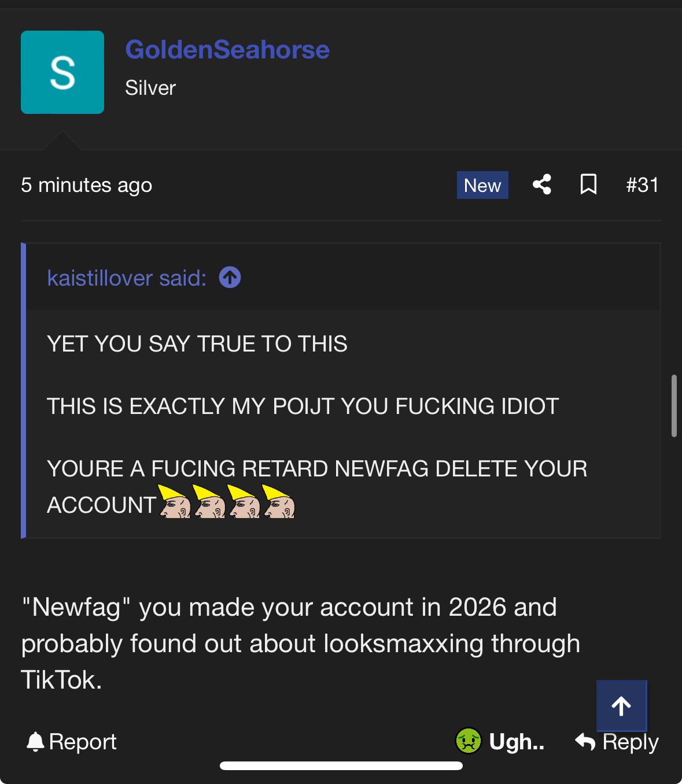Click the bell icon beside Report

(35, 742)
